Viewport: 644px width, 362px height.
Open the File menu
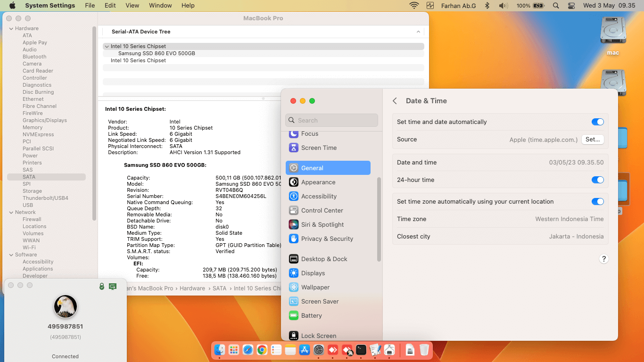tap(90, 6)
